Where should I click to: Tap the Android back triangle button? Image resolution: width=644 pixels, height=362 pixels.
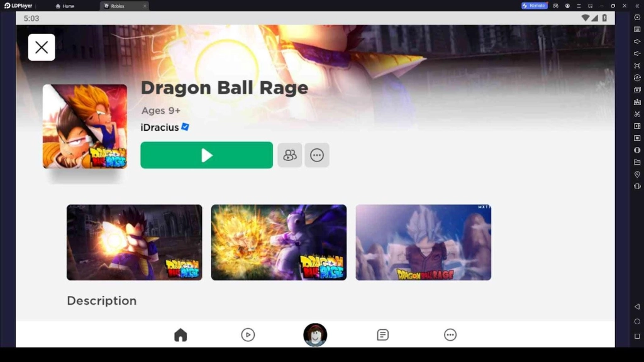637,307
